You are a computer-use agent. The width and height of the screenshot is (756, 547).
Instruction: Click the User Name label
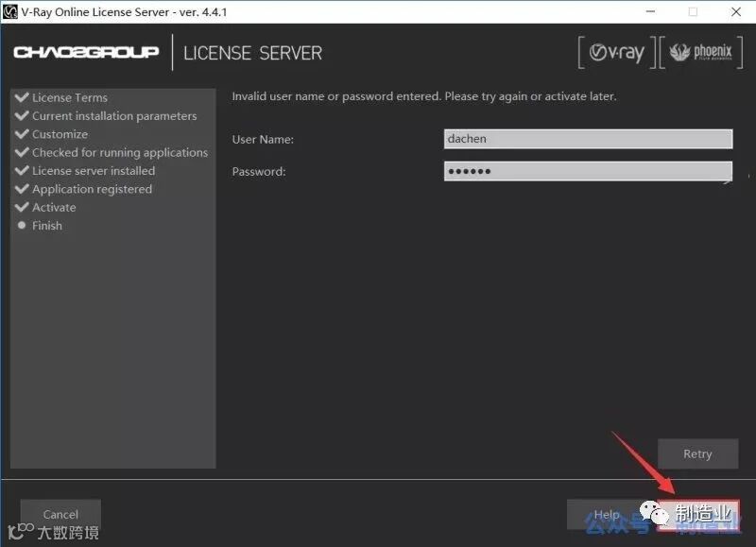point(263,140)
